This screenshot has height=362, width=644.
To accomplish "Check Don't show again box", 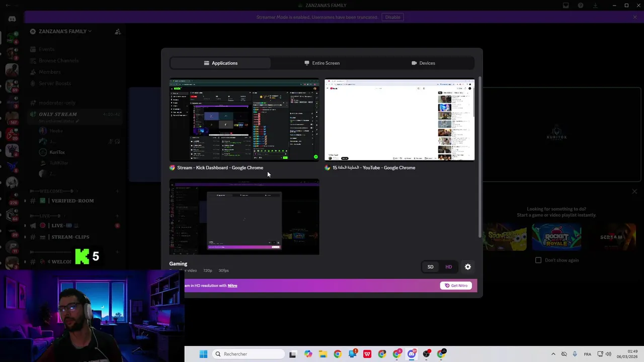I will (x=538, y=260).
